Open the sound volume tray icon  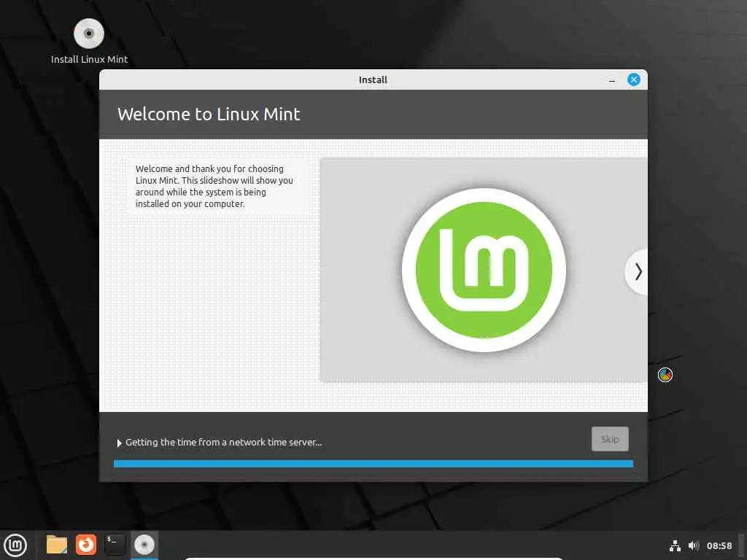coord(694,545)
